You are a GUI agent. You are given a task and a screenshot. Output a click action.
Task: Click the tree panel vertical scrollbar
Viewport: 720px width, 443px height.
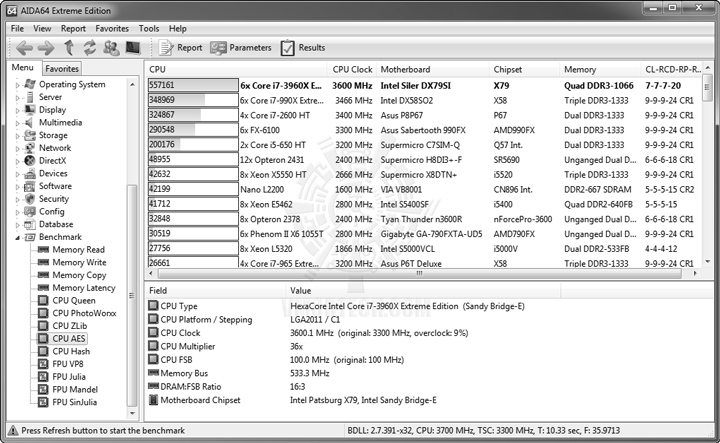(x=132, y=295)
